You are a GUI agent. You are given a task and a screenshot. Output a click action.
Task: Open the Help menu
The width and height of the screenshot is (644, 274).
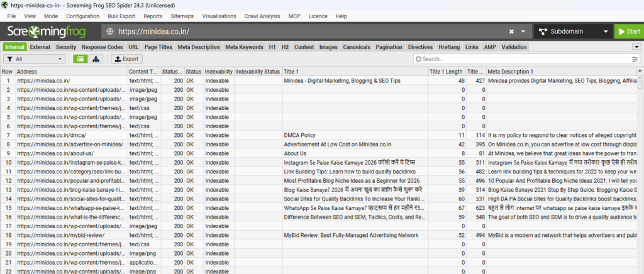click(x=341, y=16)
